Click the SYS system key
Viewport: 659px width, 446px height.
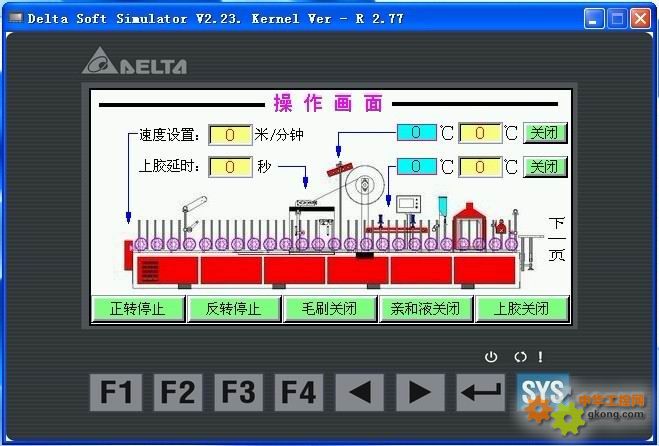click(x=543, y=392)
